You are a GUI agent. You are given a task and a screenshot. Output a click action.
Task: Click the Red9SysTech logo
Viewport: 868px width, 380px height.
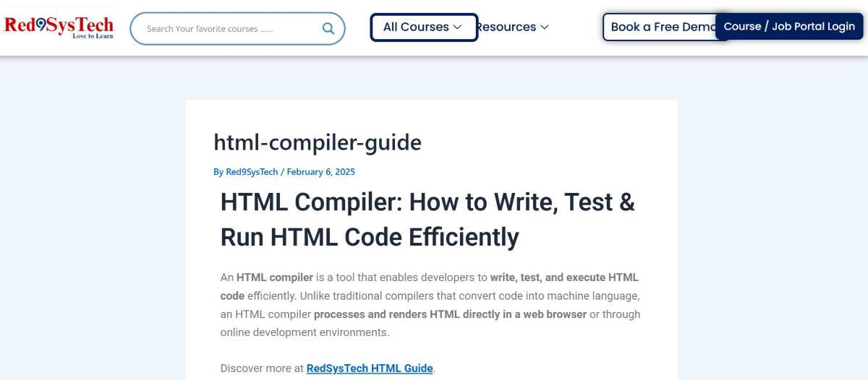tap(59, 25)
